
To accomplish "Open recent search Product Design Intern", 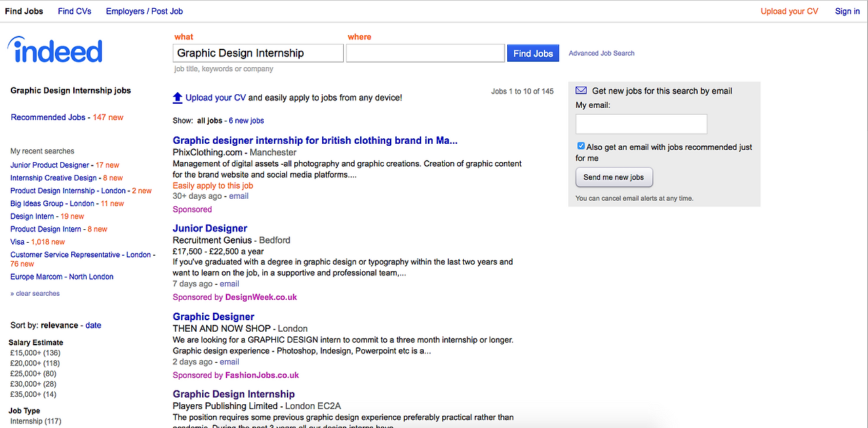I will click(45, 229).
